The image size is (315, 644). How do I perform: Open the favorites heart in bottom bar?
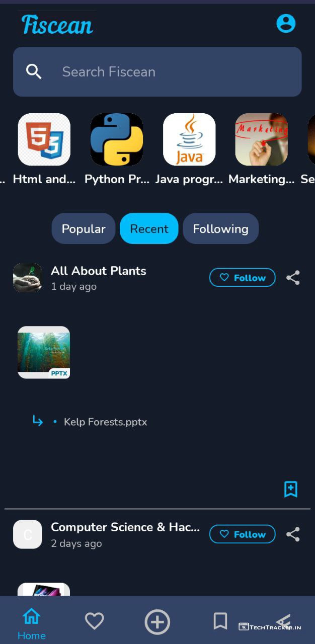point(94,621)
